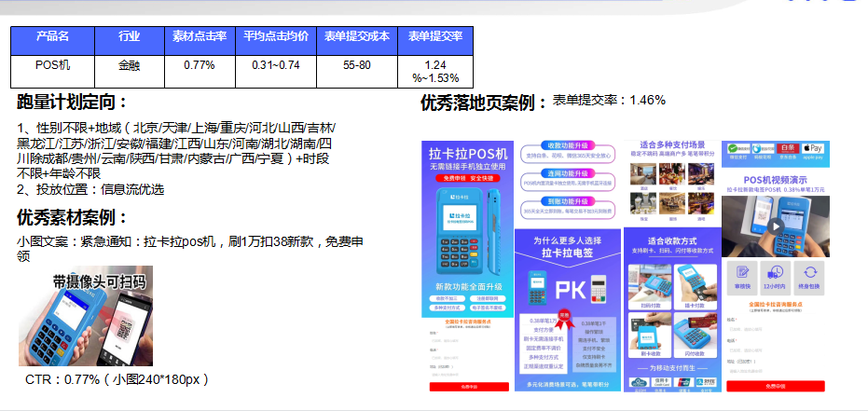This screenshot has width=868, height=411.
Task: Focus the 姓名 field on left form
Action: click(x=469, y=340)
